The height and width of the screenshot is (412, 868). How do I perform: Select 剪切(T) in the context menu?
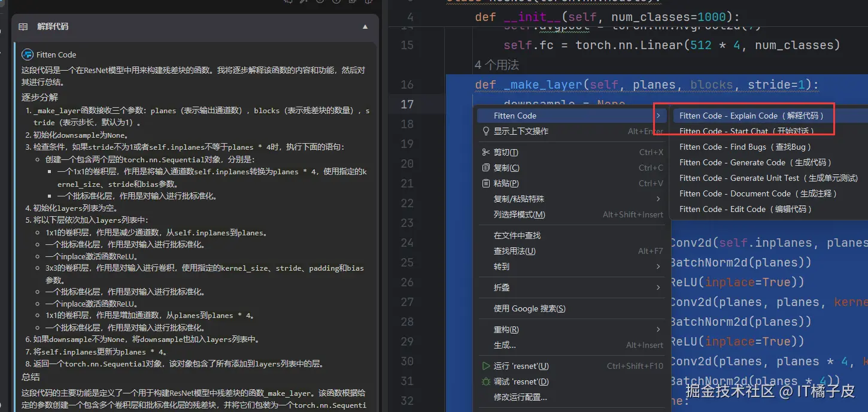[x=571, y=152]
